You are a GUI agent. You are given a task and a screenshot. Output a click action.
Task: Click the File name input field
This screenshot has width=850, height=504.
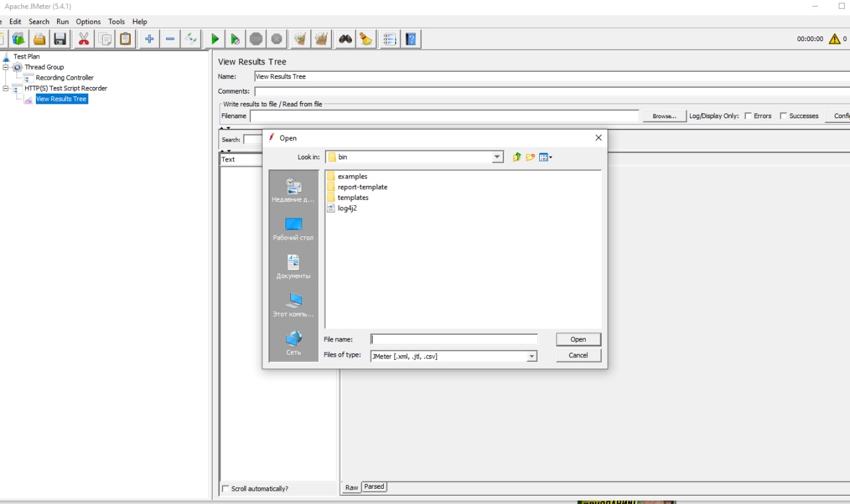point(454,339)
